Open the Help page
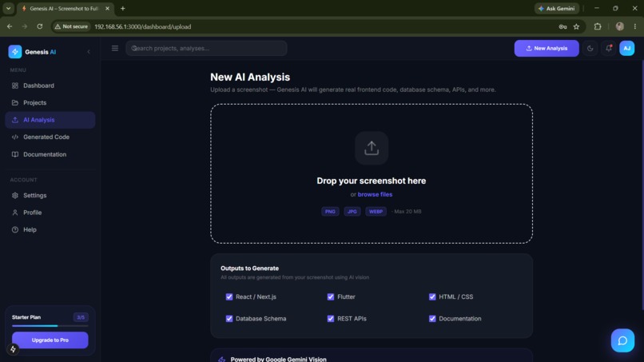Image resolution: width=644 pixels, height=362 pixels. click(x=50, y=229)
